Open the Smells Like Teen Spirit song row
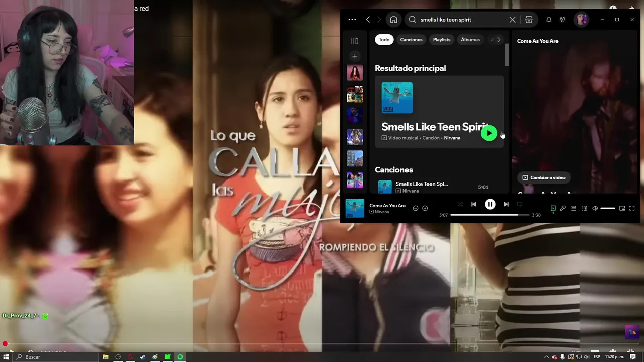This screenshot has width=644, height=362. click(x=439, y=187)
